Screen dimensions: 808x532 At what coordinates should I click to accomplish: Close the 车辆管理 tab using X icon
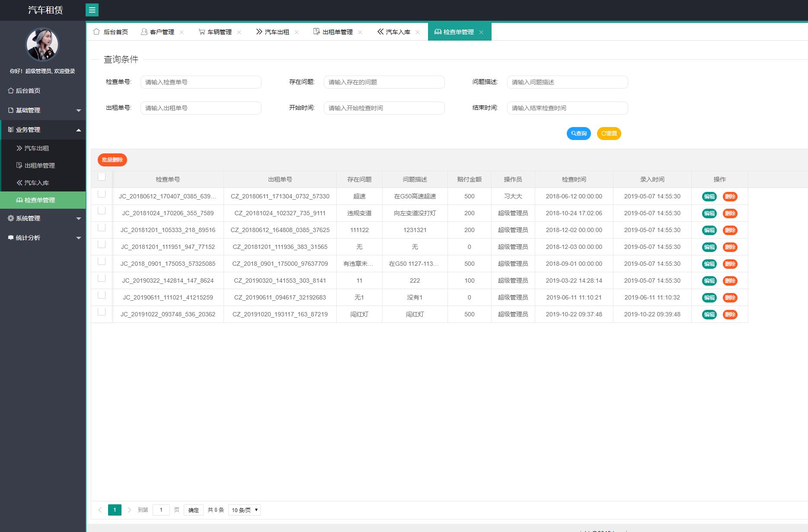pos(239,32)
